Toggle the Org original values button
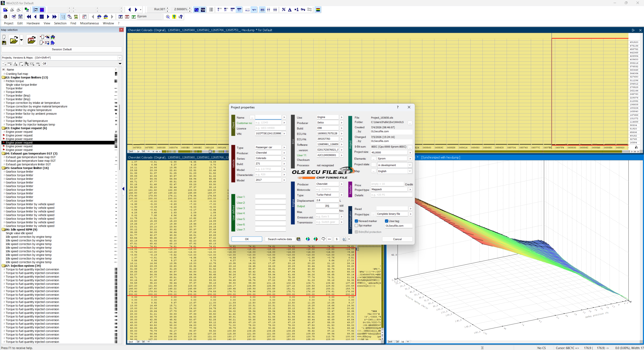The image size is (644, 350). coord(303,10)
